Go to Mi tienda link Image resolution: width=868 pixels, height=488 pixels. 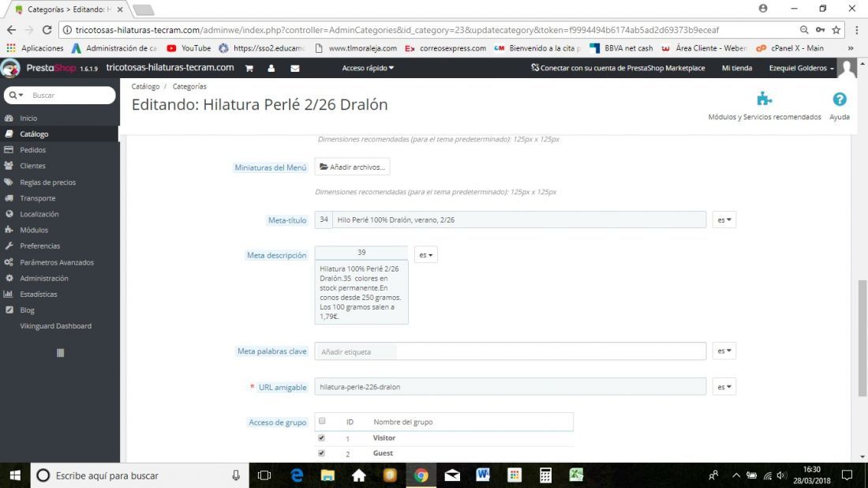[x=737, y=68]
